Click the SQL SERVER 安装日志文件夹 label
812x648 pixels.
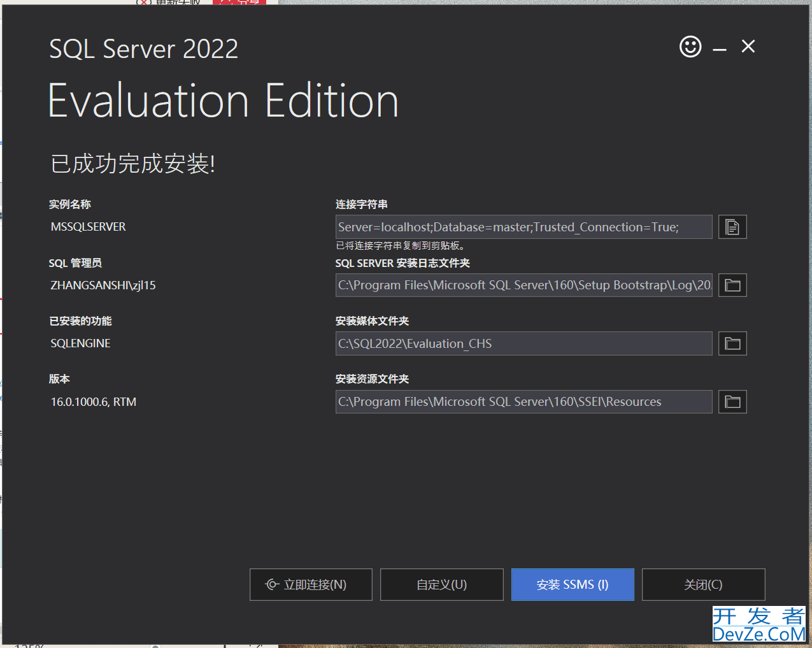pos(402,263)
